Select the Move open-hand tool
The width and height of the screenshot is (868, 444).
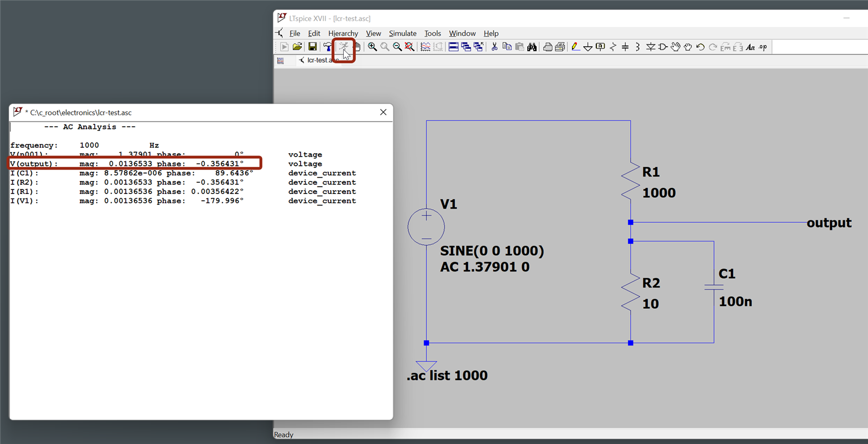coord(675,47)
